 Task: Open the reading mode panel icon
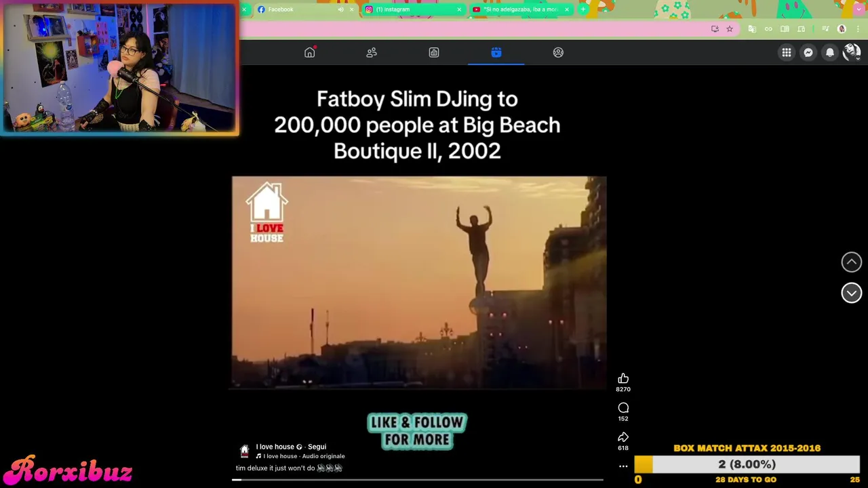click(785, 29)
